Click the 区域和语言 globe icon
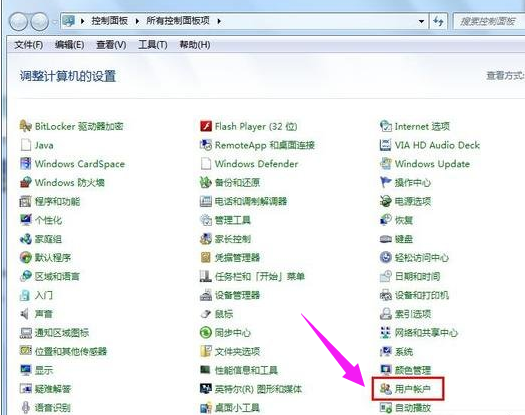The image size is (525, 415). point(25,276)
